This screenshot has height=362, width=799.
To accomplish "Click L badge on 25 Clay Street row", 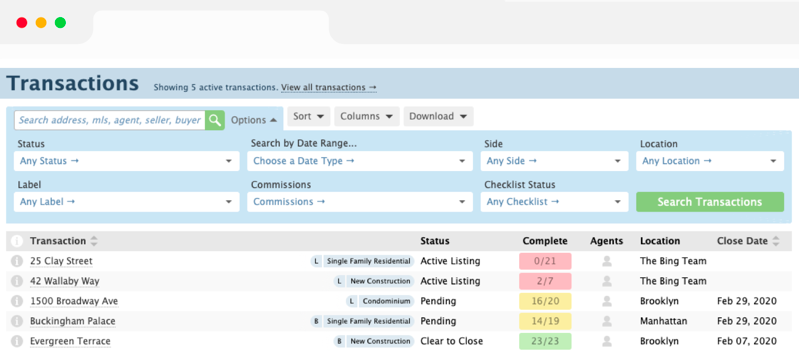I will click(316, 261).
